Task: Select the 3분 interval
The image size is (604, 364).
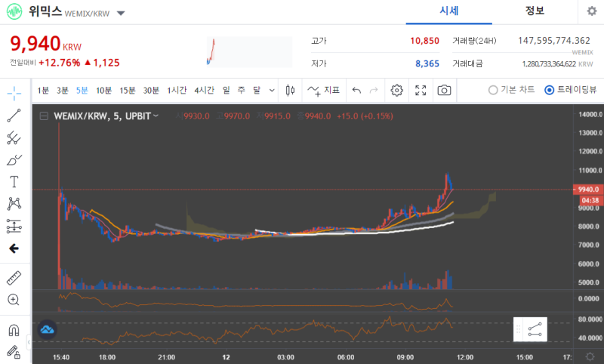Action: tap(63, 91)
